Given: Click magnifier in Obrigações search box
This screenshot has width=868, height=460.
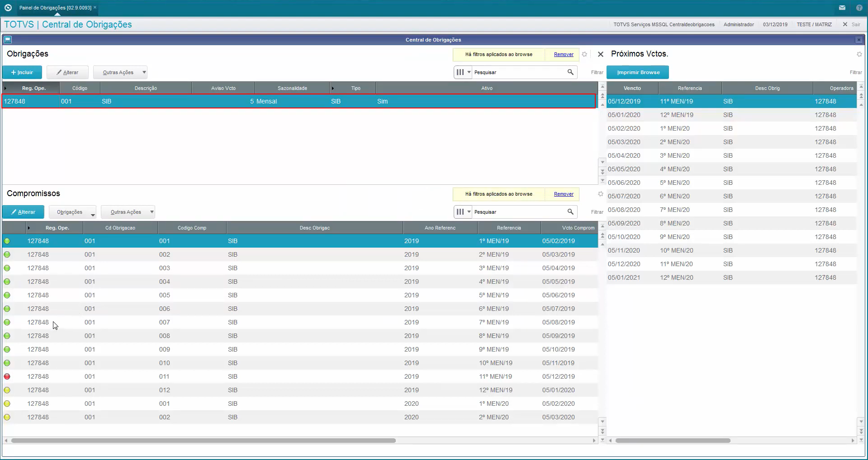Looking at the screenshot, I should [570, 72].
